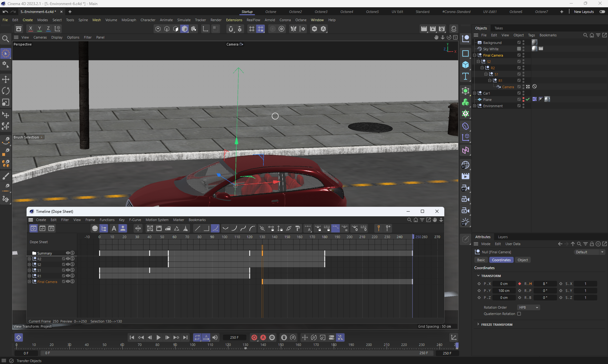Open the Rotation Order HPB dropdown
This screenshot has height=364, width=608.
[528, 307]
